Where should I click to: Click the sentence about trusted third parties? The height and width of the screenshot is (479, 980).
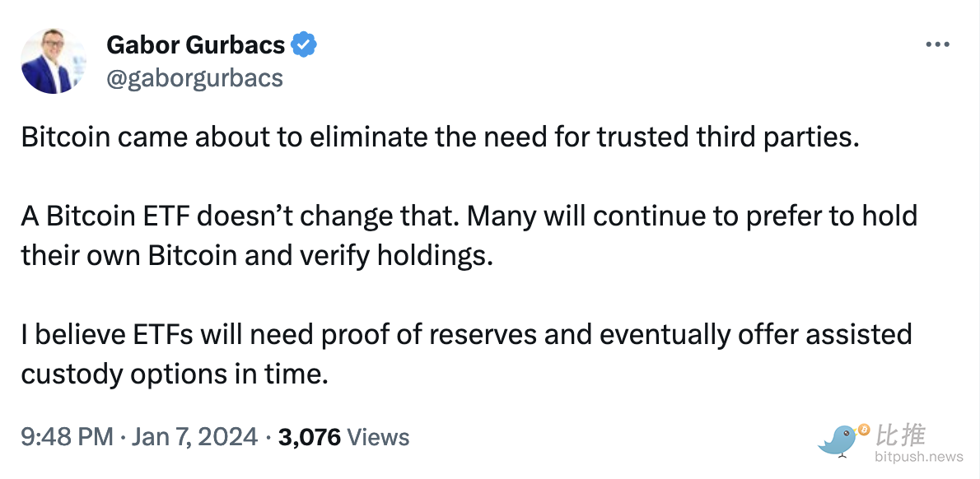click(440, 137)
